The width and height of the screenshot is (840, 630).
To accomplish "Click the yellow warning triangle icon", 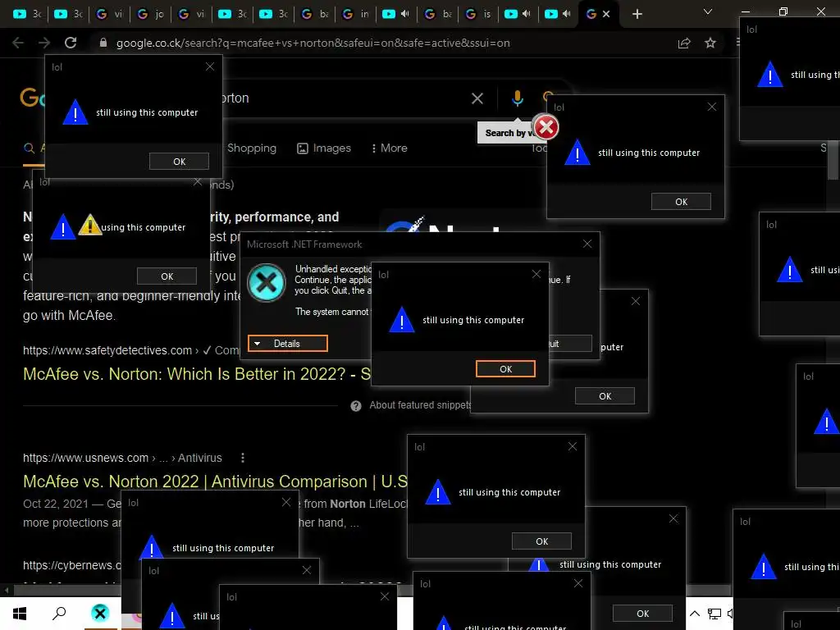I will 90,225.
